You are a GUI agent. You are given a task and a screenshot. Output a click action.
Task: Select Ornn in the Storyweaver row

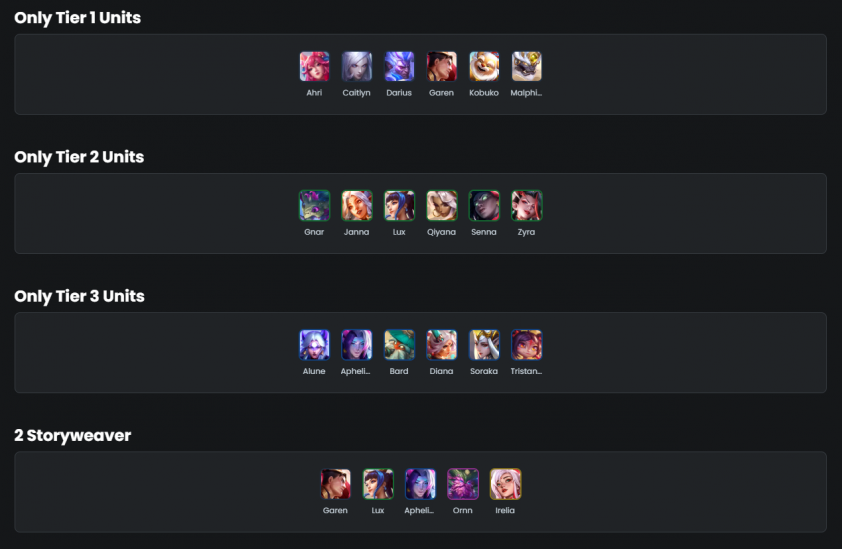(463, 483)
